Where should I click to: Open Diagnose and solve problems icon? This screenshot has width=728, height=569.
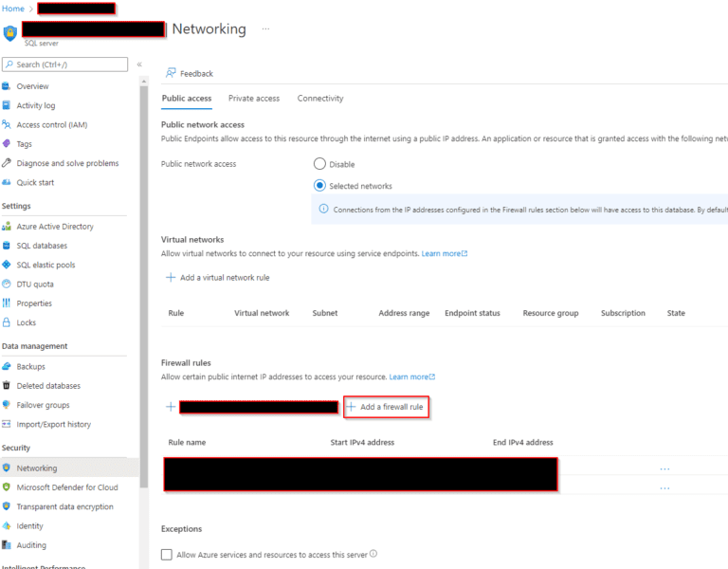[x=7, y=163]
